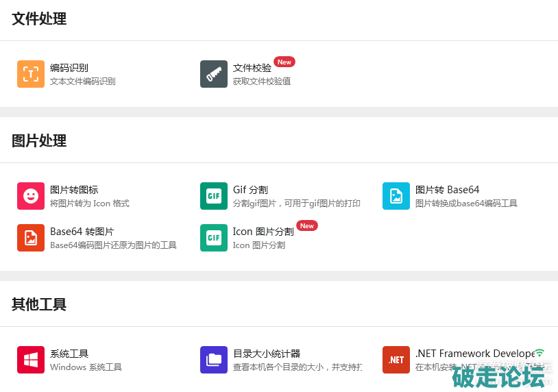Open the 文件校验 saw icon
The width and height of the screenshot is (558, 392).
tap(214, 74)
